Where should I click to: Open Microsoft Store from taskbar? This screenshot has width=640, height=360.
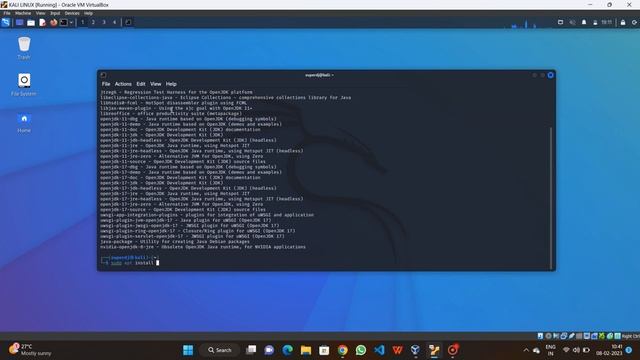324,350
